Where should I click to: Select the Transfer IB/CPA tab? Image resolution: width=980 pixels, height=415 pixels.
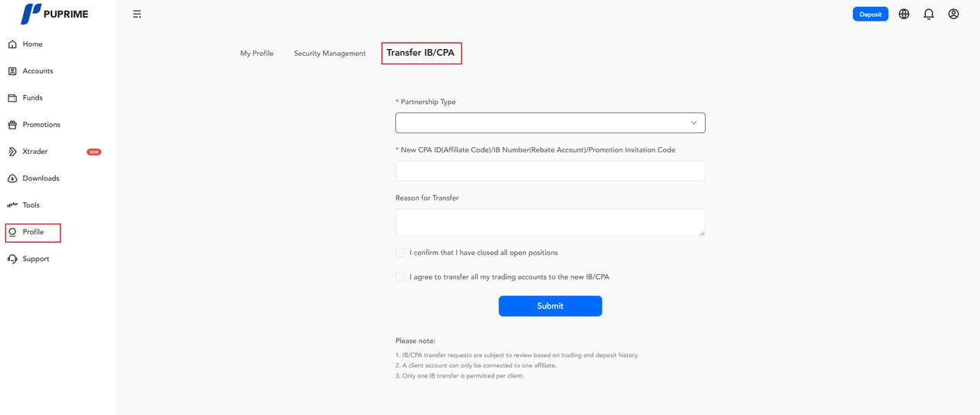tap(421, 53)
